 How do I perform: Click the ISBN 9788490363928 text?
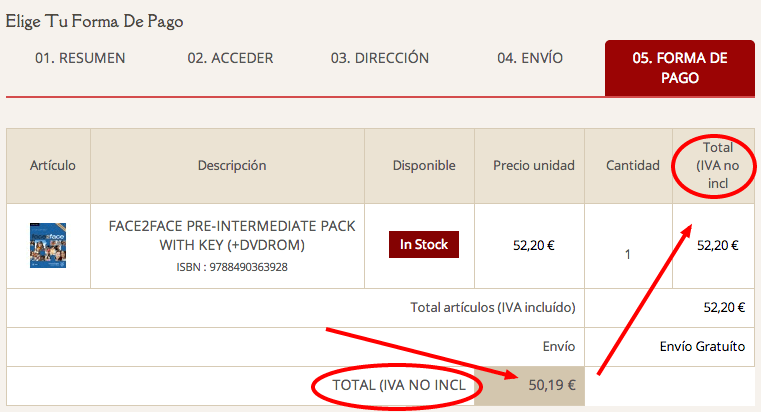pyautogui.click(x=232, y=267)
